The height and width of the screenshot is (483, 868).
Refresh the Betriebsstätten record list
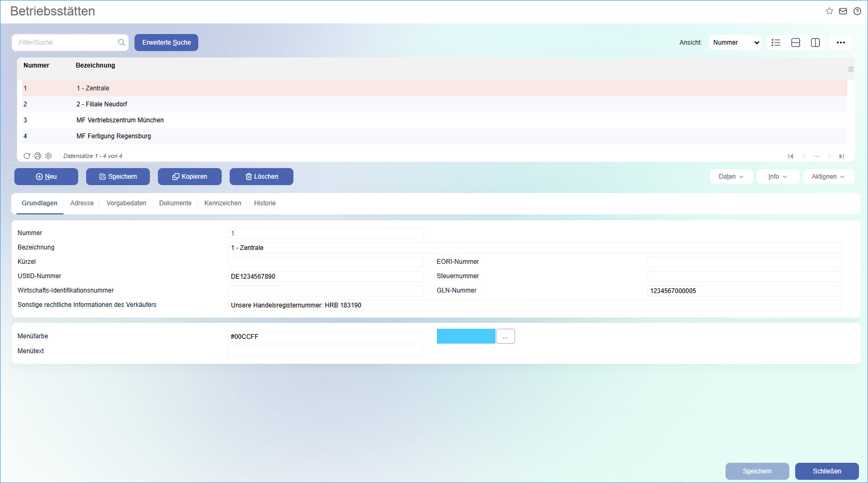tap(27, 155)
